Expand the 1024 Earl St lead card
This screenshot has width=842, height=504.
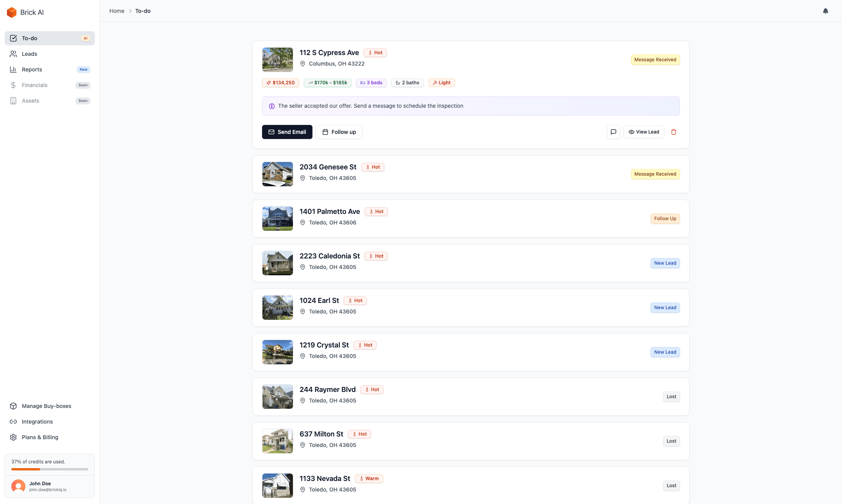click(x=471, y=308)
